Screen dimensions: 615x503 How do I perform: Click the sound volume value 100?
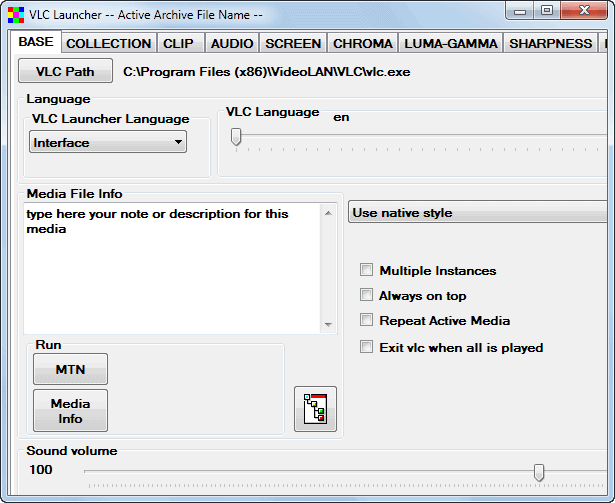pos(41,470)
